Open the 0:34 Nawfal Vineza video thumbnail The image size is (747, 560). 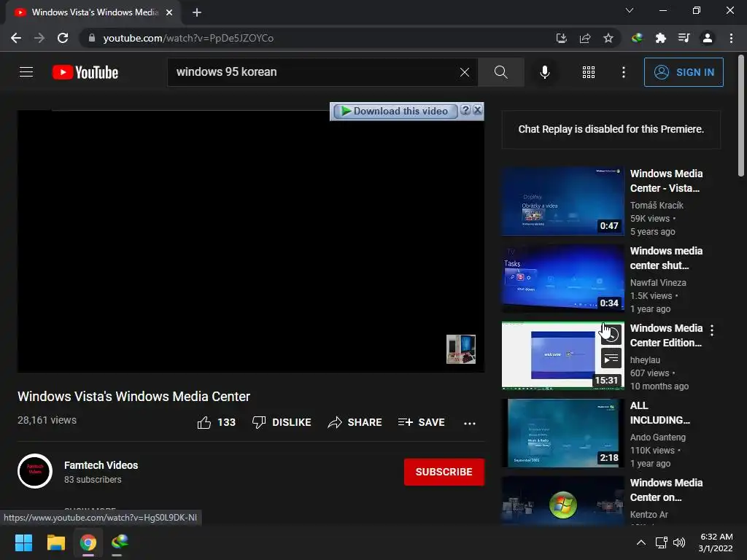point(562,278)
